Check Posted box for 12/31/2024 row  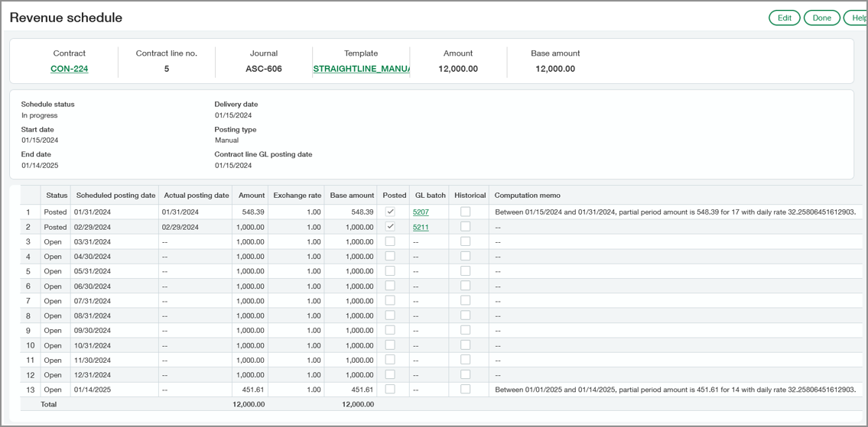[x=390, y=374]
